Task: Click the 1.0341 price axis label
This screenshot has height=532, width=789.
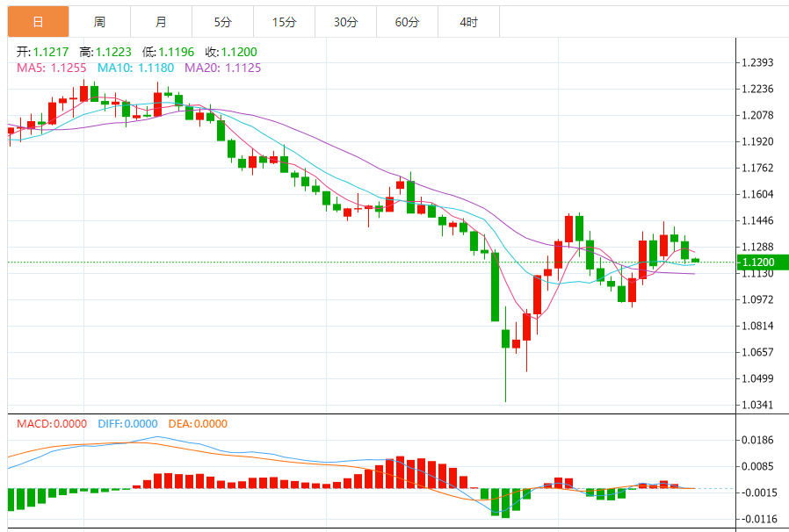Action: tap(757, 405)
